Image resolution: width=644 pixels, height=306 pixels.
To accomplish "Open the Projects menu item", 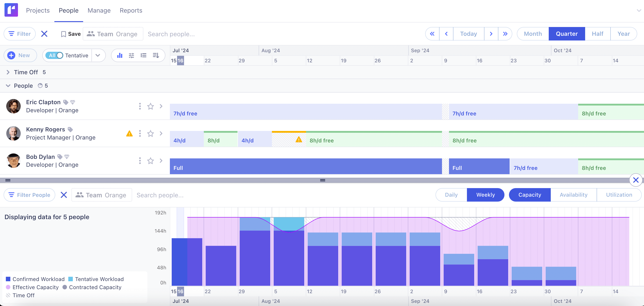I will coord(38,10).
